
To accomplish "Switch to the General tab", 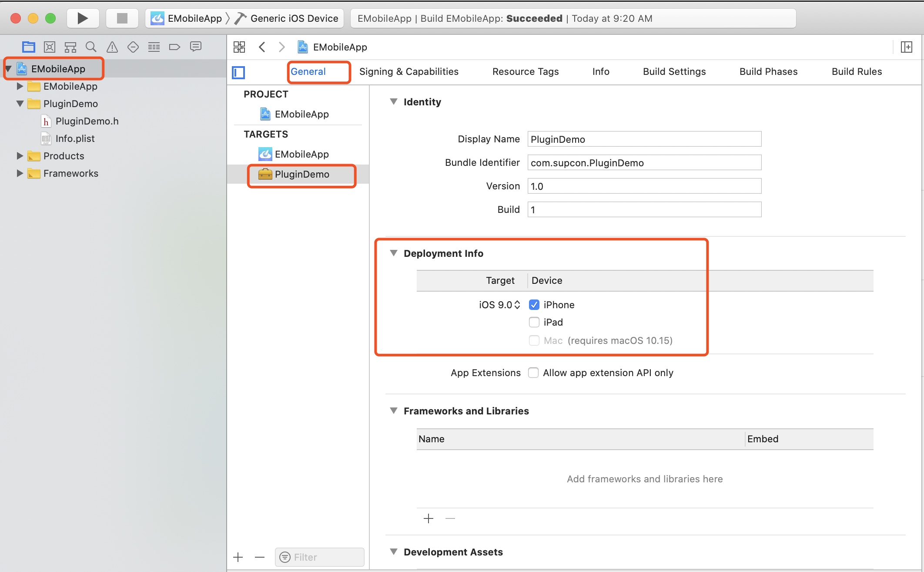I will click(308, 72).
